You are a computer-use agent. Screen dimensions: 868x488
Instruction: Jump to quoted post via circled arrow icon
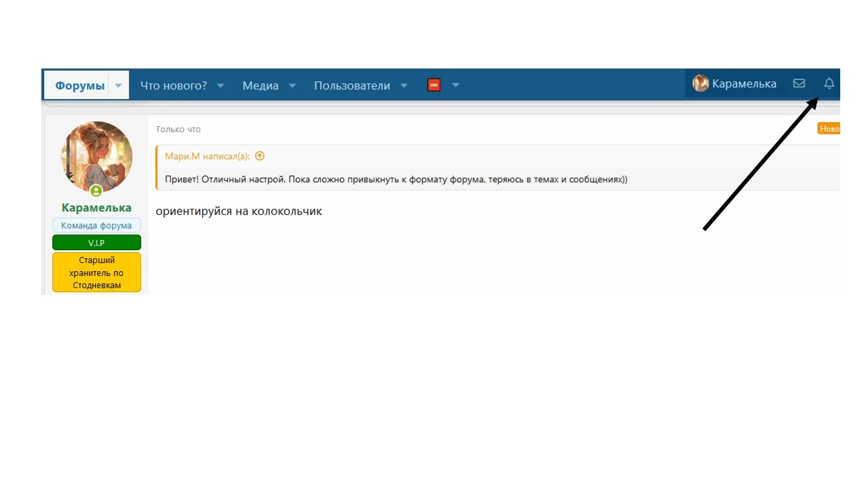click(x=260, y=156)
